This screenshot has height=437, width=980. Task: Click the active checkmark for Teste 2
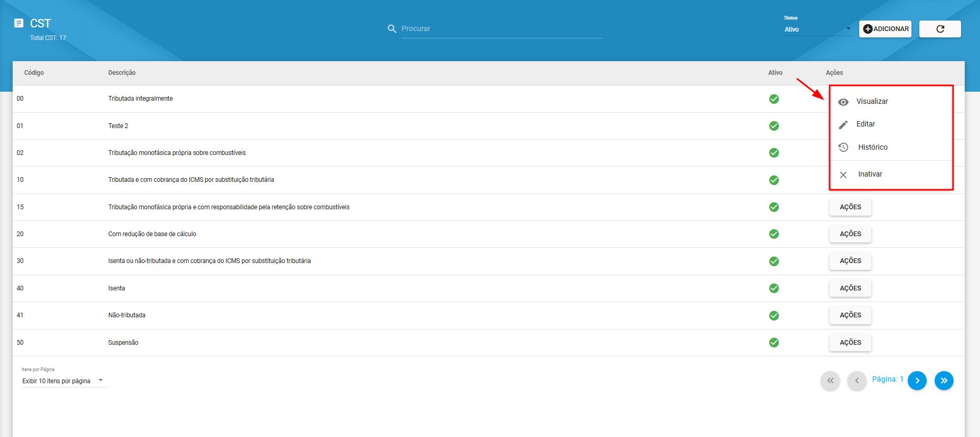[x=774, y=126]
